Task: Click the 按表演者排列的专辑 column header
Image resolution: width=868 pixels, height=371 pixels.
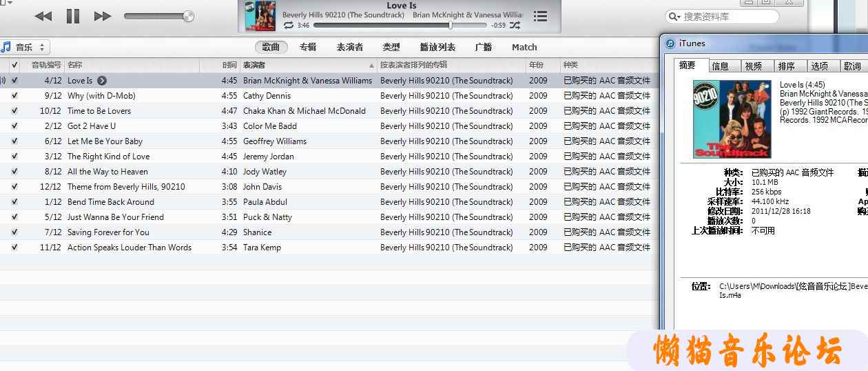Action: (x=451, y=65)
